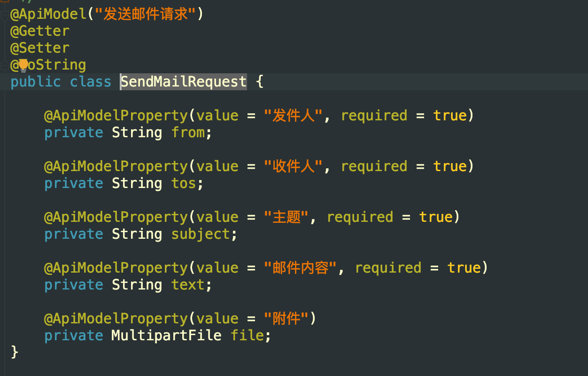Click the "邮件内容" string value
This screenshot has height=376, width=588.
point(301,268)
